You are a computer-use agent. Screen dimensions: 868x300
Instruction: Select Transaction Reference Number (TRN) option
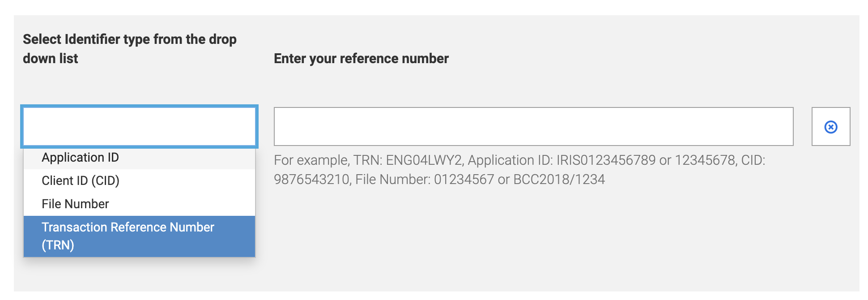point(128,236)
